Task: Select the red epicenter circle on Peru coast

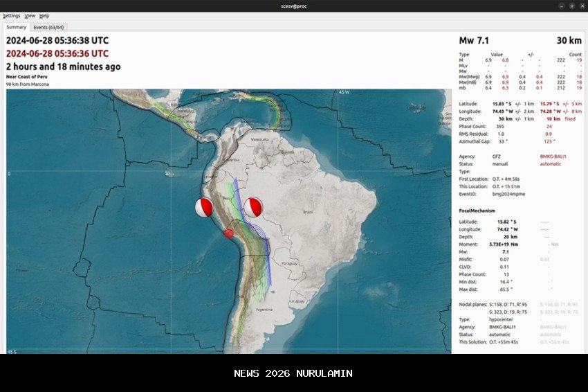Action: point(229,234)
